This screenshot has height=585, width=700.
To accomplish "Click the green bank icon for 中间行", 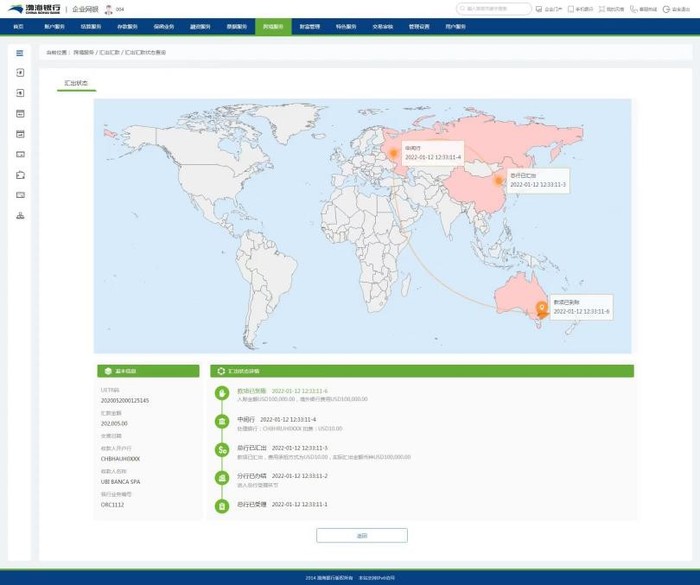I will coord(222,422).
